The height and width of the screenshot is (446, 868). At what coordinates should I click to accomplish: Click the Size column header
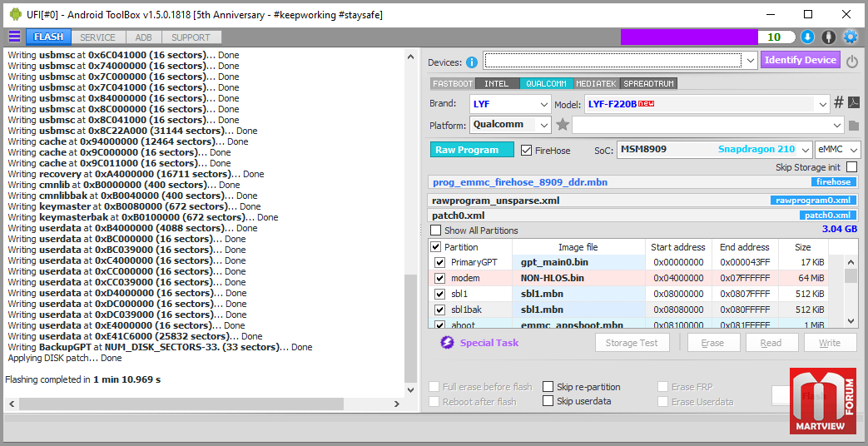803,247
